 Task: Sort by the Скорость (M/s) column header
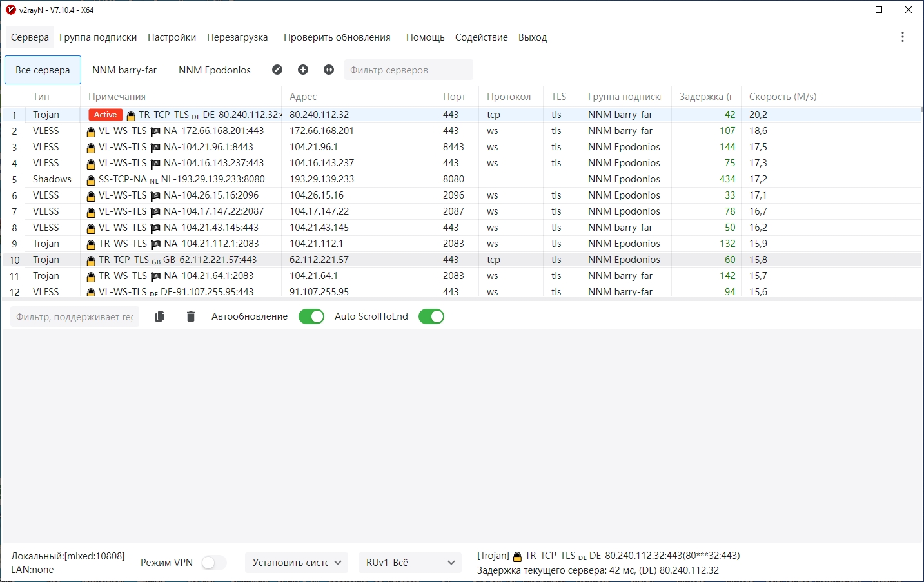pos(817,97)
